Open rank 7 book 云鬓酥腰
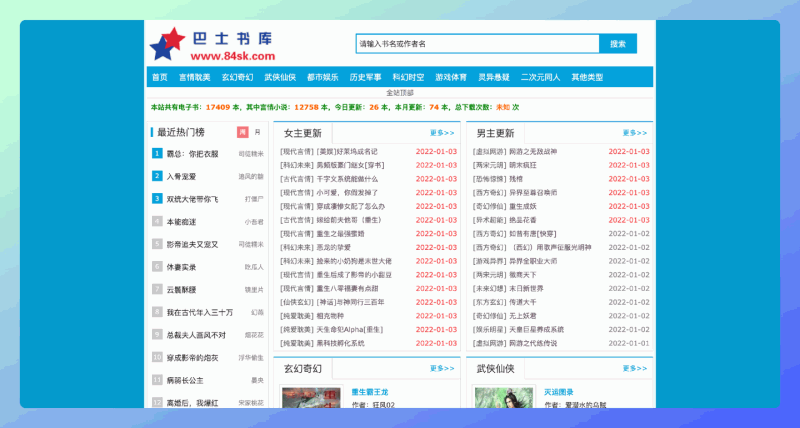800x428 pixels. [181, 290]
